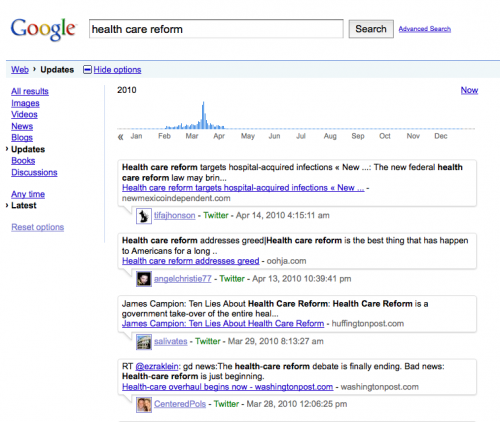Open Health-care overhaul begins now link
The width and height of the screenshot is (500, 422).
click(227, 387)
